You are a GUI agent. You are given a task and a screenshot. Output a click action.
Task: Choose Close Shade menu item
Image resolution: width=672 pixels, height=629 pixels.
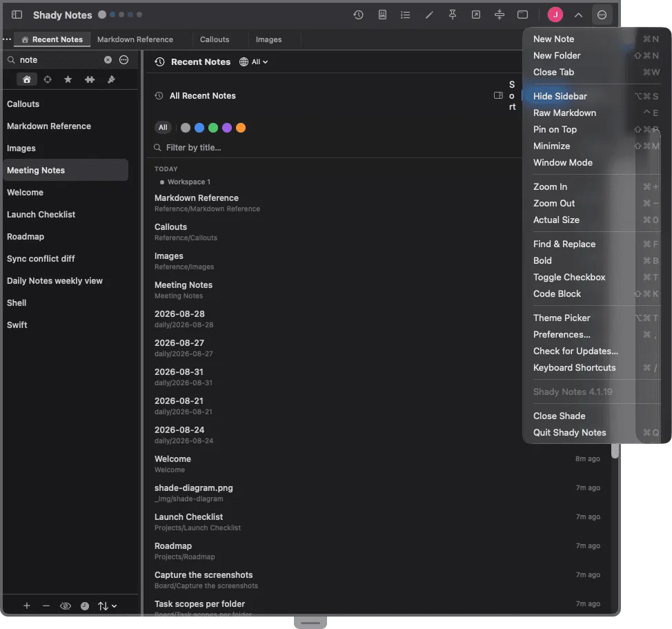(595, 416)
